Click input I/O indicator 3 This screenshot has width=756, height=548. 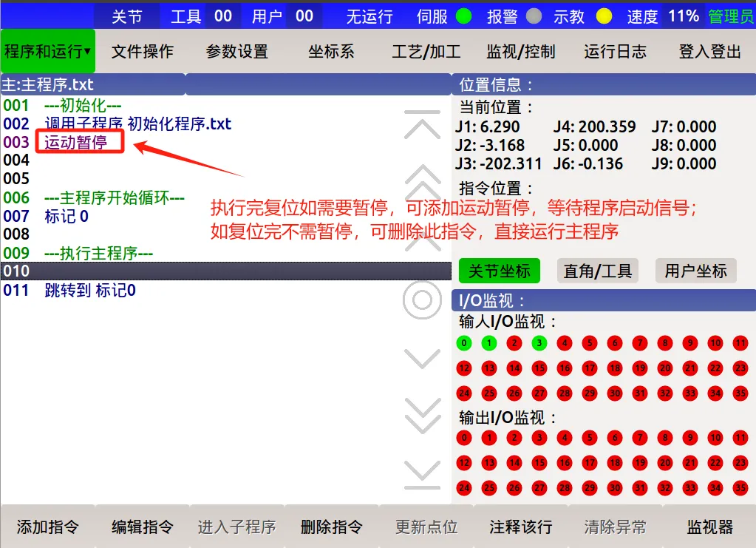tap(539, 343)
